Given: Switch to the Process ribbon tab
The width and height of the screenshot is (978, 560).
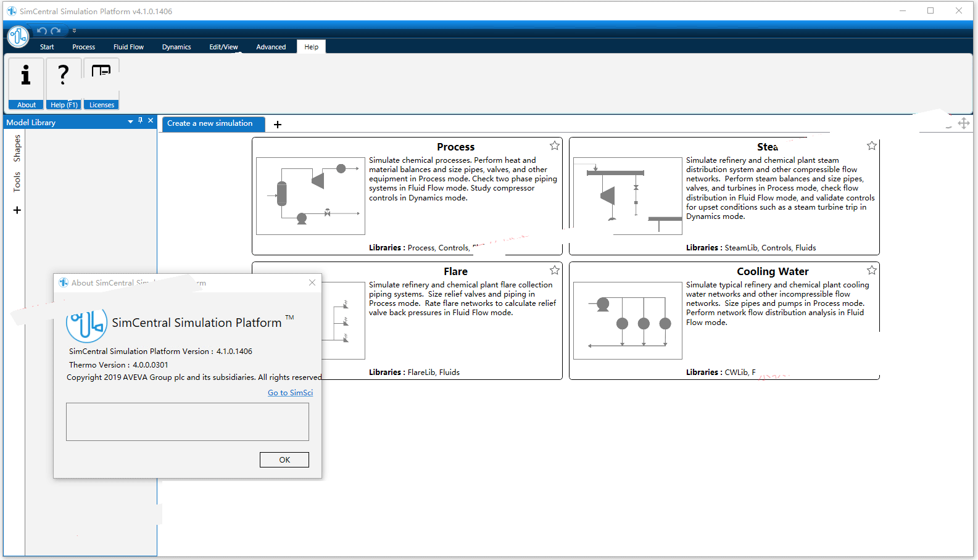Looking at the screenshot, I should (x=83, y=47).
